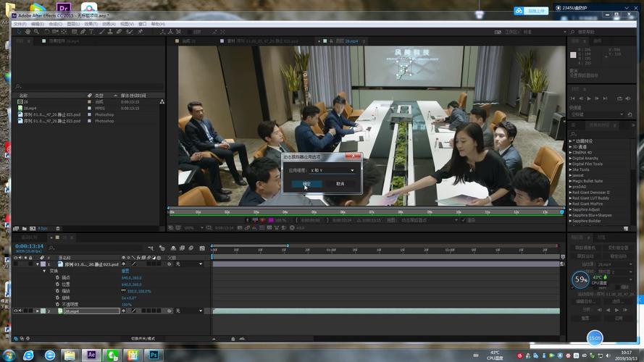Select the Zoom magnifier tool
The image size is (644, 362).
[x=36, y=32]
